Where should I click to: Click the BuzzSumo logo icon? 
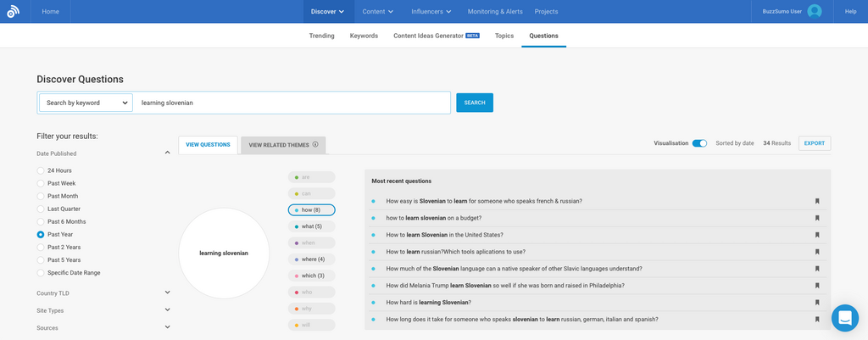(13, 12)
